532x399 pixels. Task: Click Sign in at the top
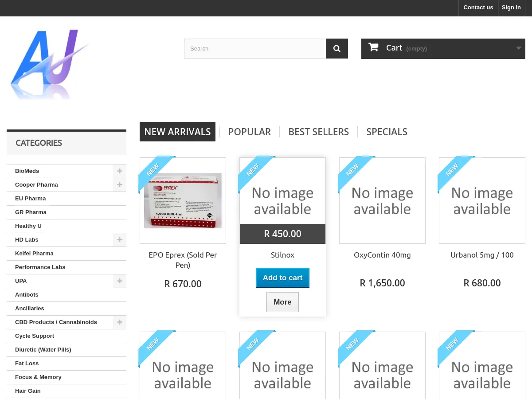(511, 8)
